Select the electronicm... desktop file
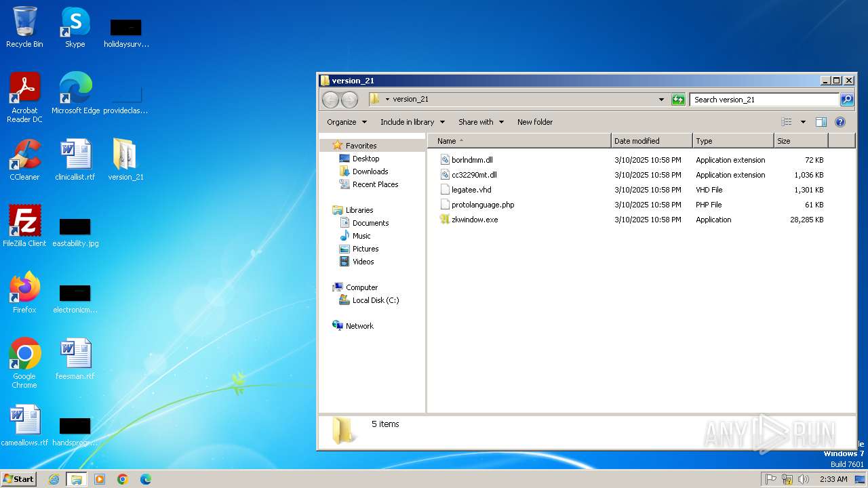 pos(75,298)
